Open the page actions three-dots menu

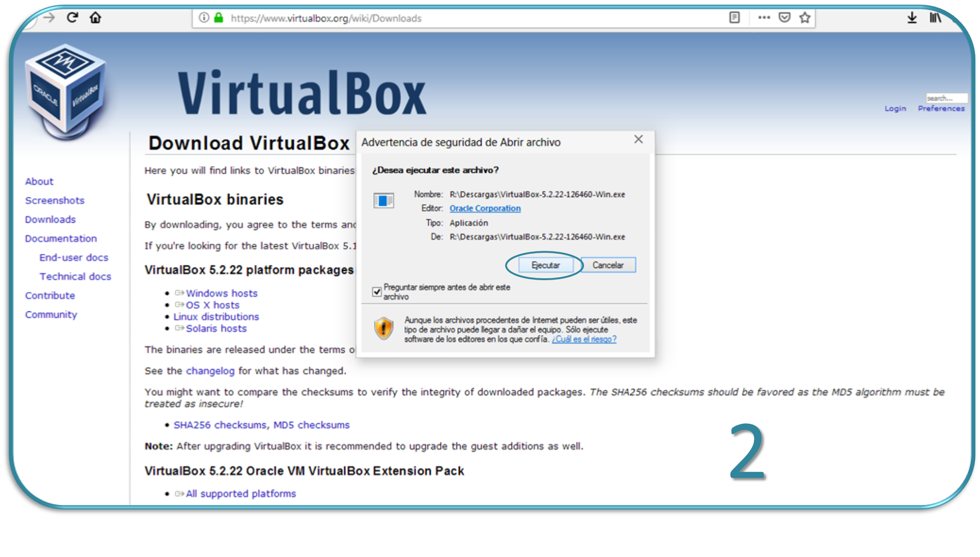pos(764,18)
